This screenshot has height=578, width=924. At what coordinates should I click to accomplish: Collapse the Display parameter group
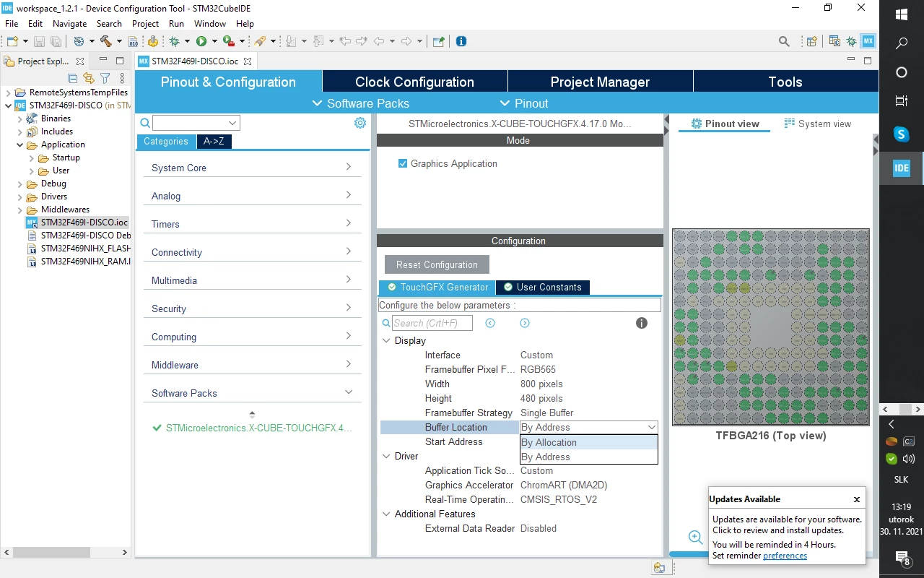[386, 340]
